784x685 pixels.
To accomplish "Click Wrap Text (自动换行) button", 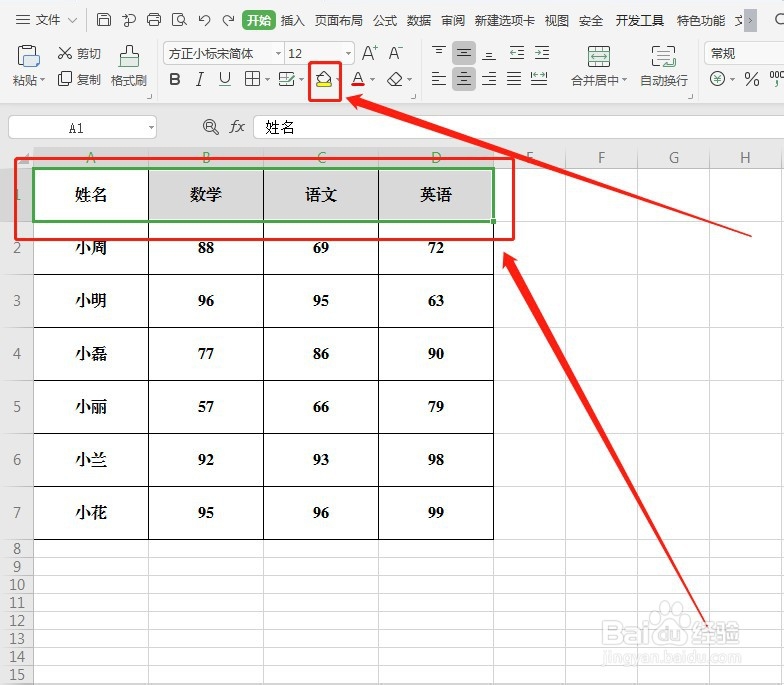I will pos(664,66).
